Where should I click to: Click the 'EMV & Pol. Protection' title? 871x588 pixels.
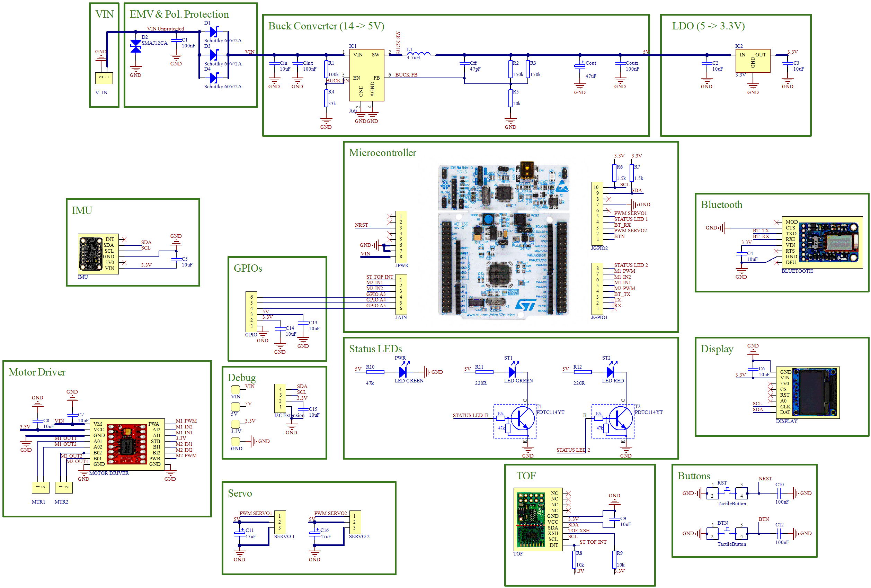179,14
